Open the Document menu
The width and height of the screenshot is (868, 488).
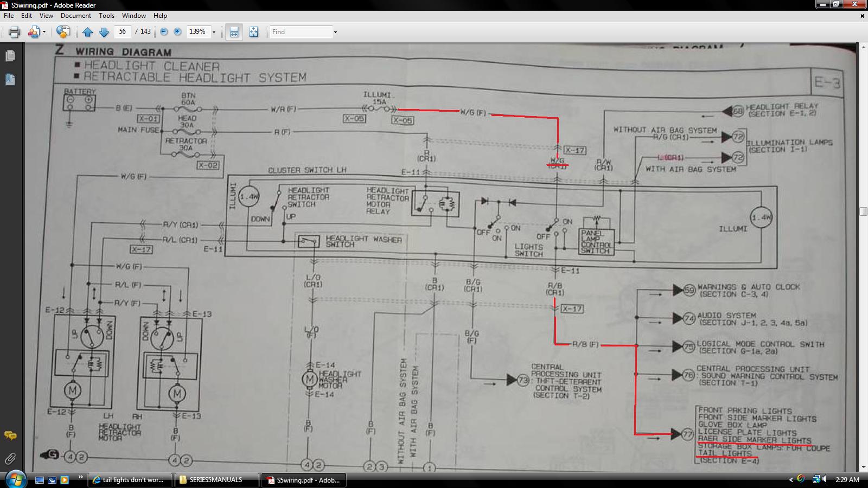[x=76, y=16]
